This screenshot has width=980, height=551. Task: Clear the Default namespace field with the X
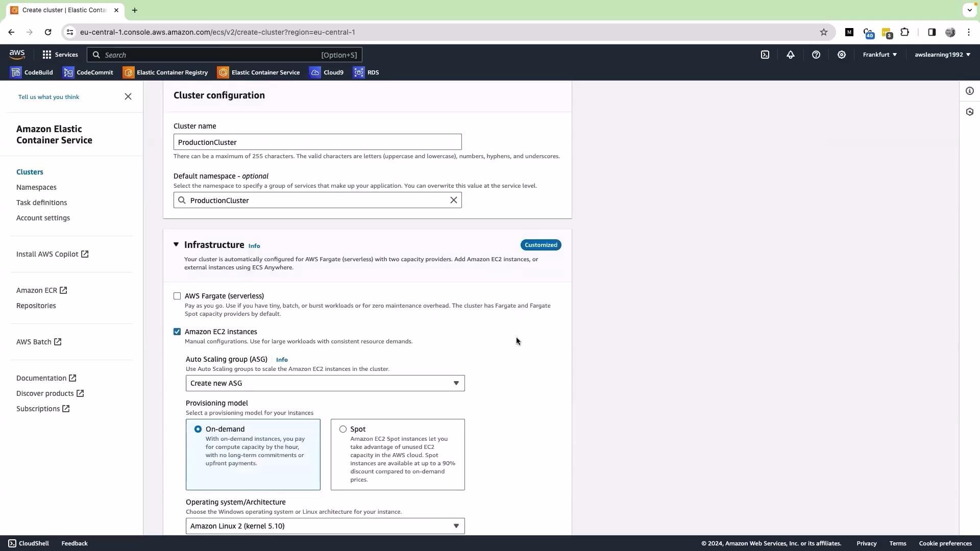tap(453, 200)
